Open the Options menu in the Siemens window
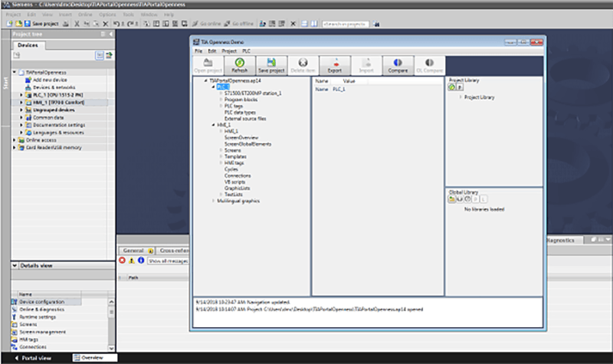Viewport: 613px width, 364px height. tap(107, 15)
